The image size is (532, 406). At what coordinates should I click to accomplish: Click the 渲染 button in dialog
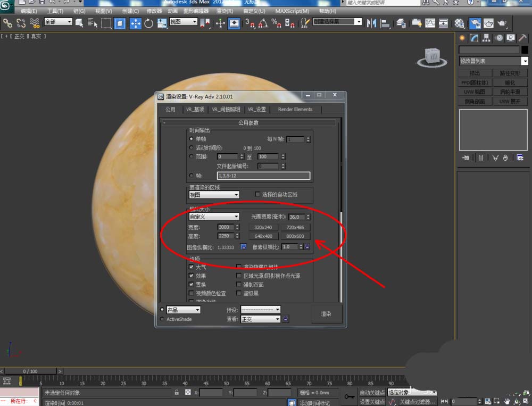pos(326,314)
